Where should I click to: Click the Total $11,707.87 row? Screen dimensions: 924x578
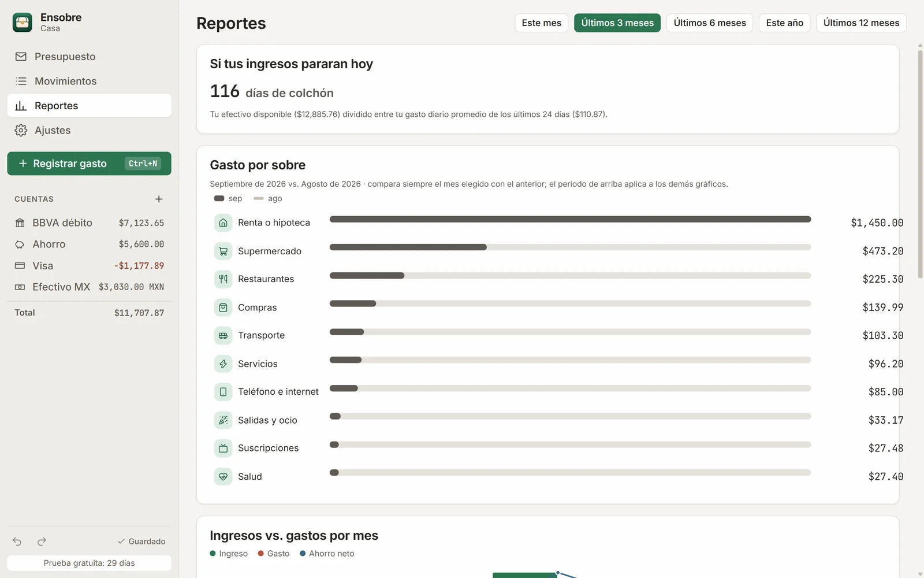[x=89, y=313]
